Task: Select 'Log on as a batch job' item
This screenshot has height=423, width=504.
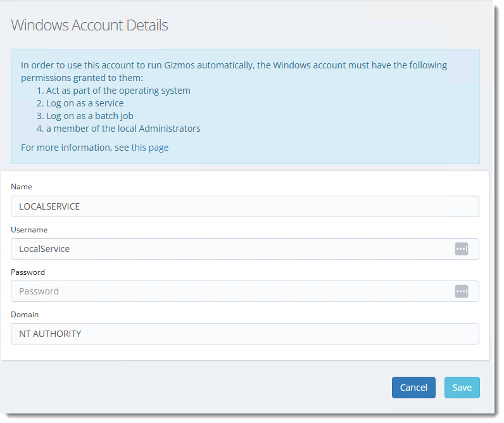Action: pos(85,116)
